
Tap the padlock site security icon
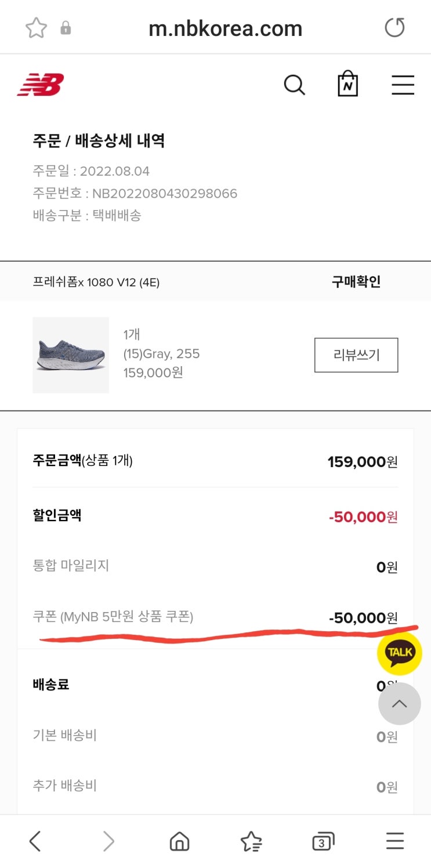66,28
